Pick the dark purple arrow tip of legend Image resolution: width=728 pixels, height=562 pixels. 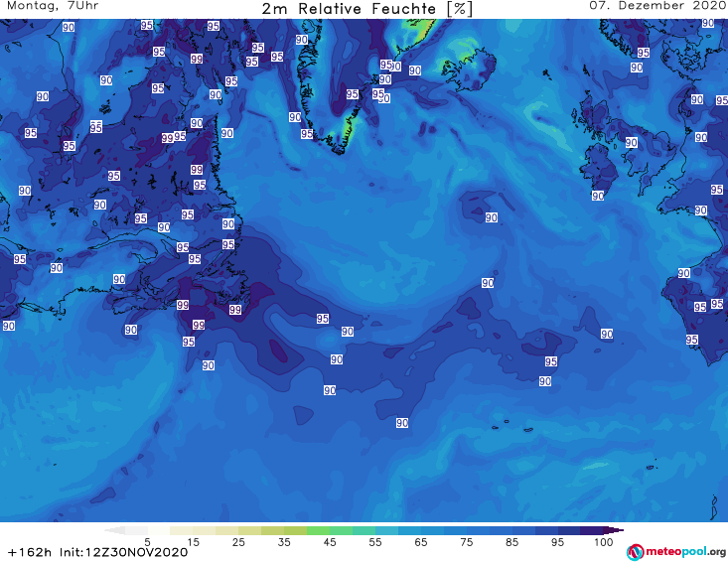[615, 530]
